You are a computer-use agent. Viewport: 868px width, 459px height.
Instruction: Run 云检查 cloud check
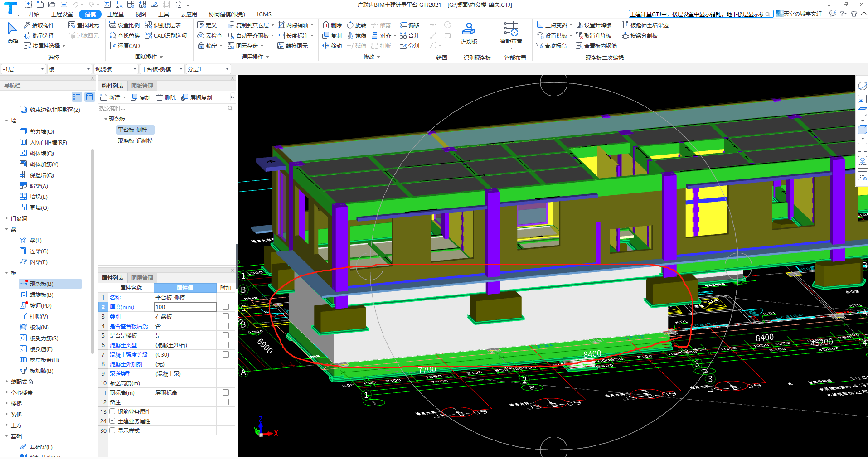(210, 35)
